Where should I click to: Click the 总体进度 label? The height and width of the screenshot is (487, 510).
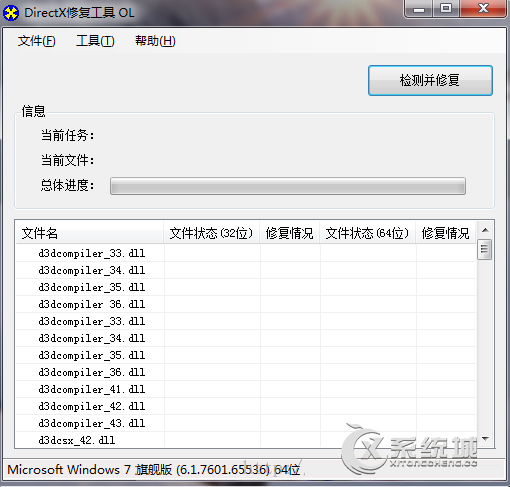click(x=68, y=185)
